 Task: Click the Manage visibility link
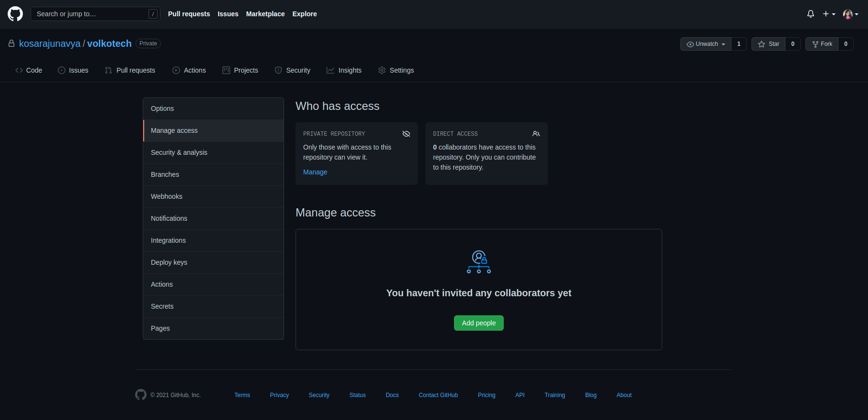click(x=315, y=172)
